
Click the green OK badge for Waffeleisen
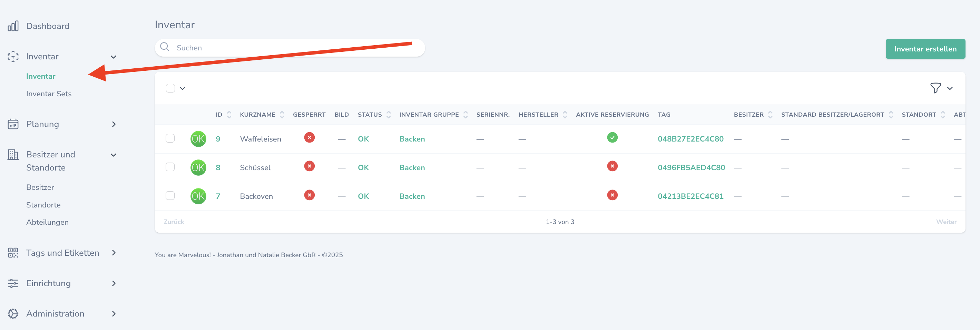pos(198,139)
